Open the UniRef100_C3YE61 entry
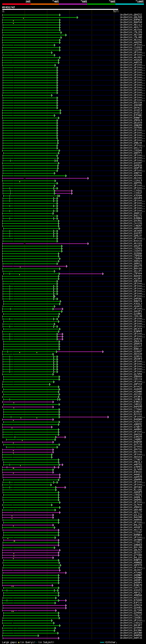This screenshot has width=146, height=644. (x=131, y=191)
